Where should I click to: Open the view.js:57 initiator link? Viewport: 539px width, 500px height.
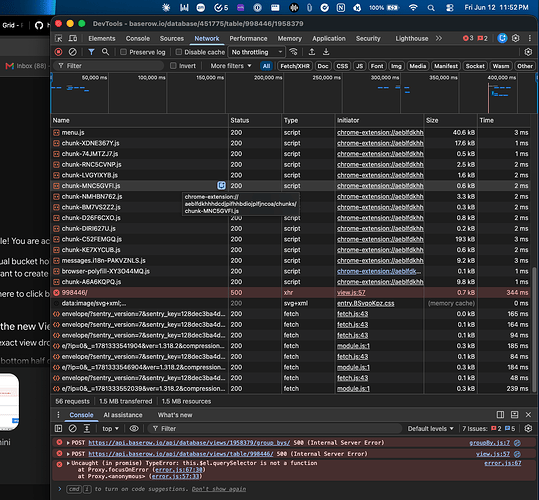pyautogui.click(x=351, y=292)
